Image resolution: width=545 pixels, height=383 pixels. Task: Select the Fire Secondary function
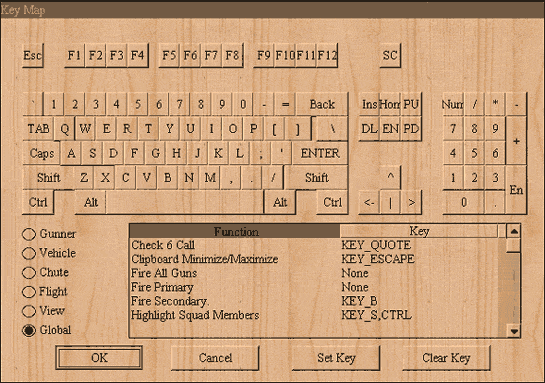pyautogui.click(x=314, y=301)
